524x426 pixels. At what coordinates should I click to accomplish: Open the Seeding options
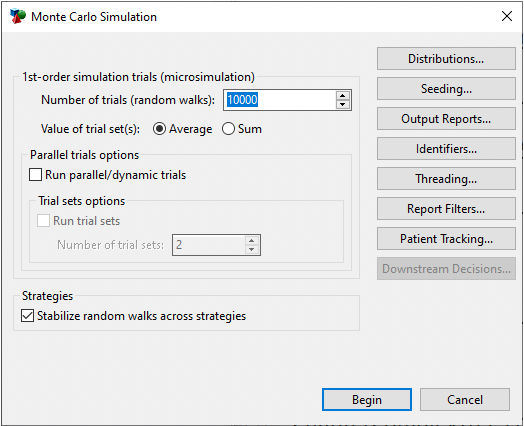click(x=446, y=89)
